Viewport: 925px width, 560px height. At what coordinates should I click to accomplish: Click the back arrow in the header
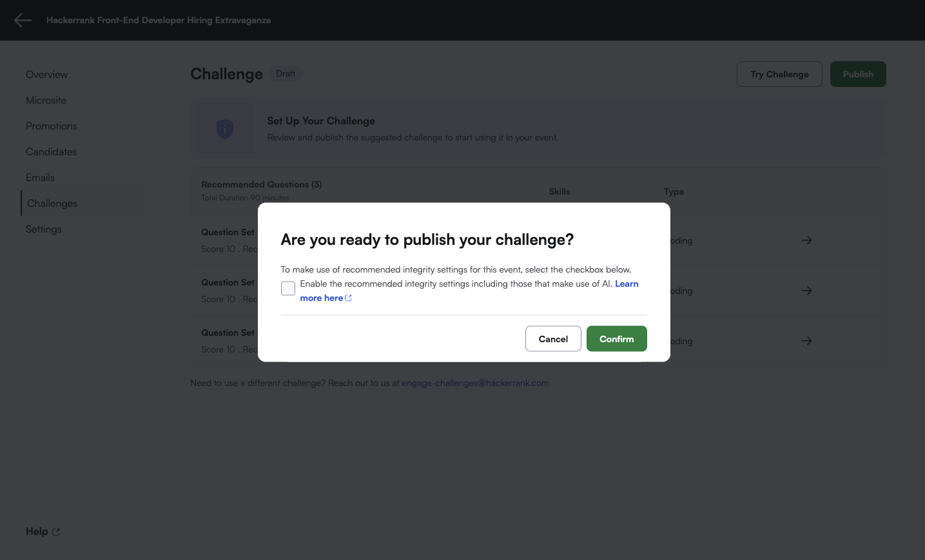point(23,21)
